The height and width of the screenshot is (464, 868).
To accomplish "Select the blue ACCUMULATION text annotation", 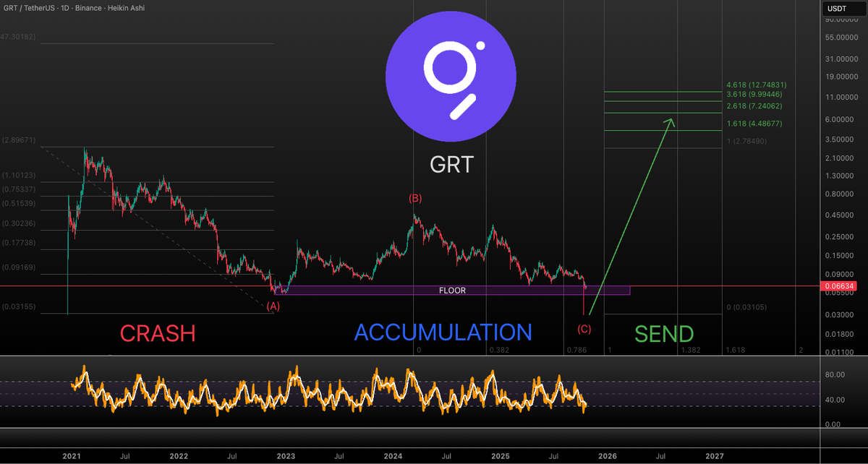I will [443, 332].
